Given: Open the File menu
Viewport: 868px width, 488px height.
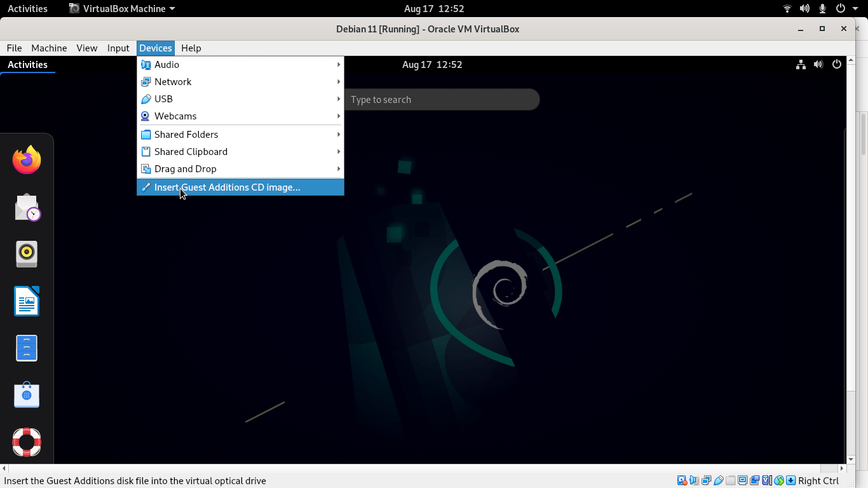Looking at the screenshot, I should click(14, 48).
